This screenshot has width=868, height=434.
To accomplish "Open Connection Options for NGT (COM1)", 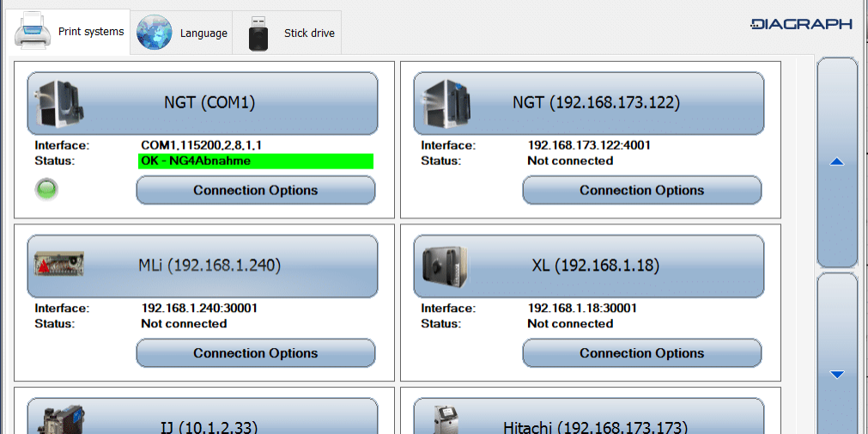I will point(256,190).
